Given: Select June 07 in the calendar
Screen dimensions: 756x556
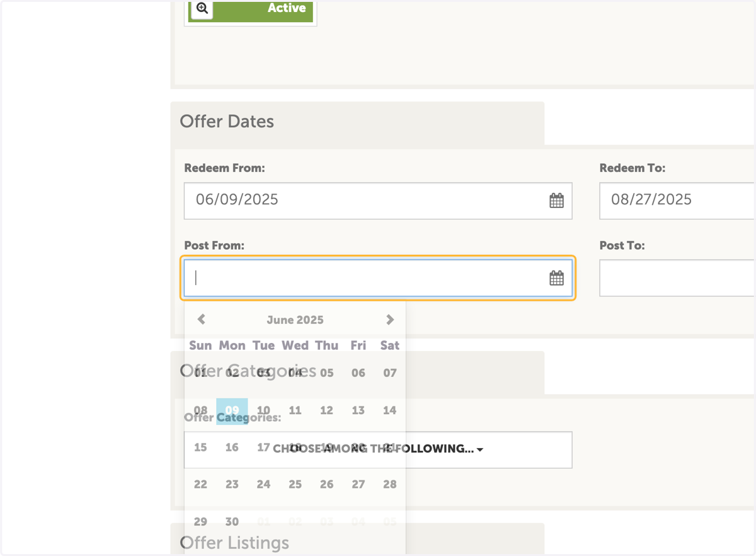Looking at the screenshot, I should point(390,373).
